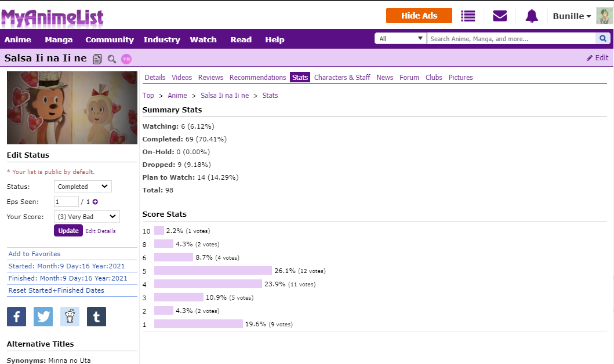Image resolution: width=614 pixels, height=364 pixels.
Task: Share on Reddit
Action: pos(70,316)
